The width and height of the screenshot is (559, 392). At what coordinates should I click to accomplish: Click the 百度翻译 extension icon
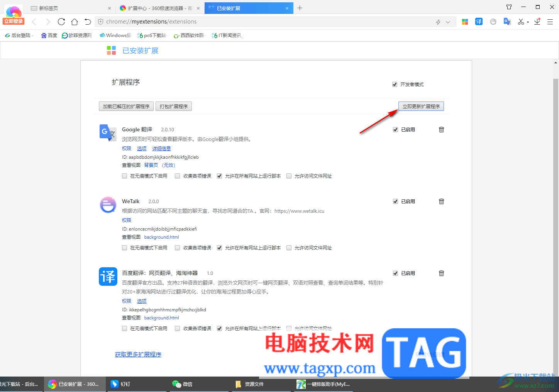point(108,277)
